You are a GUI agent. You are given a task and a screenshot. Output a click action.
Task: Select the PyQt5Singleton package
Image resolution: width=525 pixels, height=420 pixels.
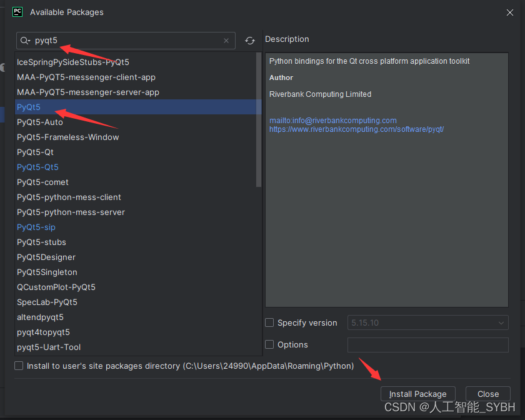coord(138,272)
